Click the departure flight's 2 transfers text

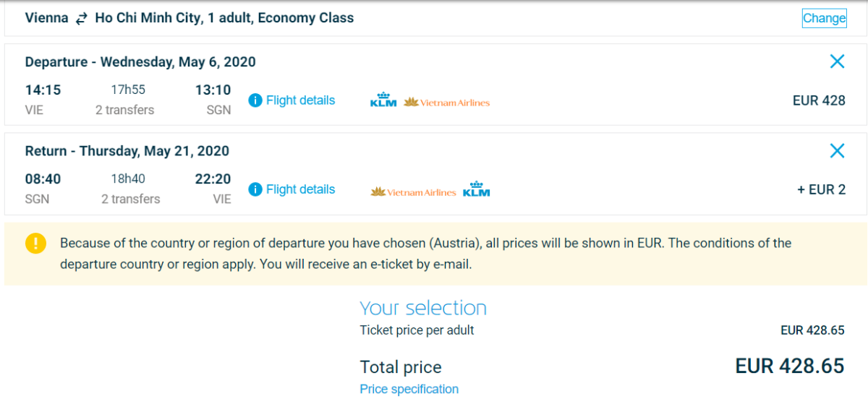124,110
